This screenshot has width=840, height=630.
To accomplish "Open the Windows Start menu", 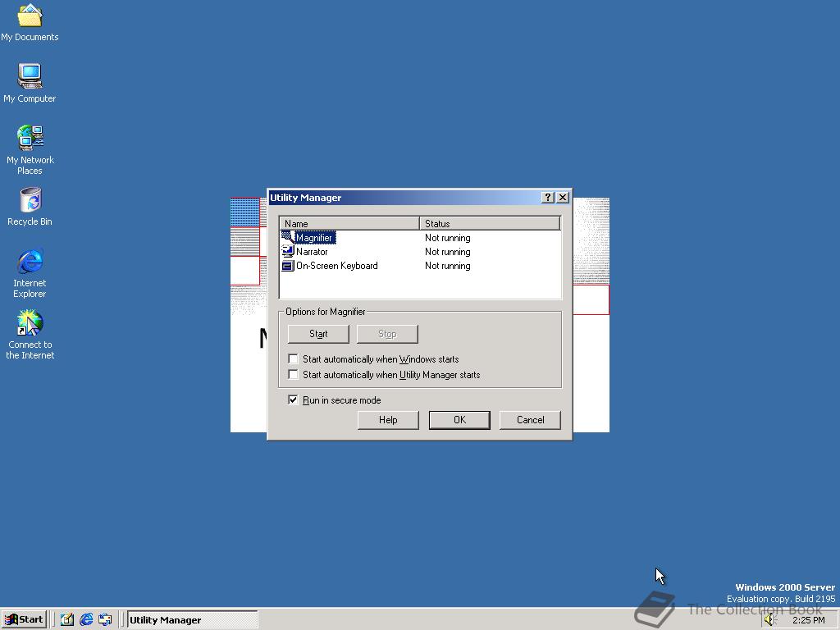I will click(24, 619).
